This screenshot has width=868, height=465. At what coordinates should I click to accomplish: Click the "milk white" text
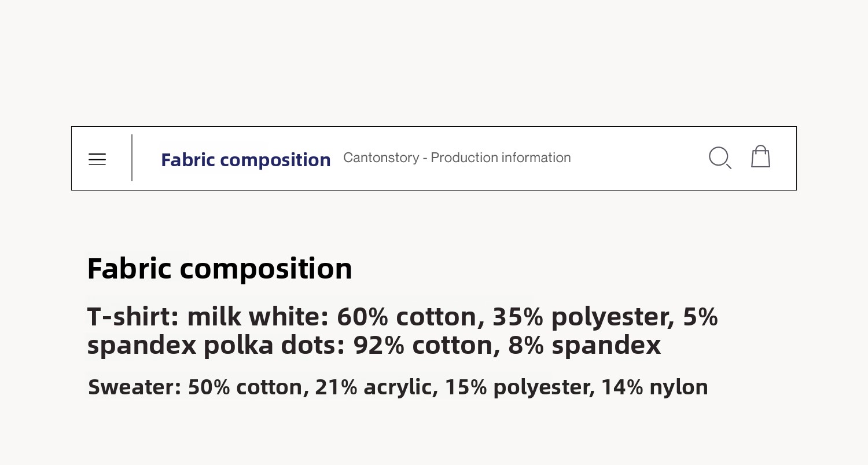(x=258, y=317)
